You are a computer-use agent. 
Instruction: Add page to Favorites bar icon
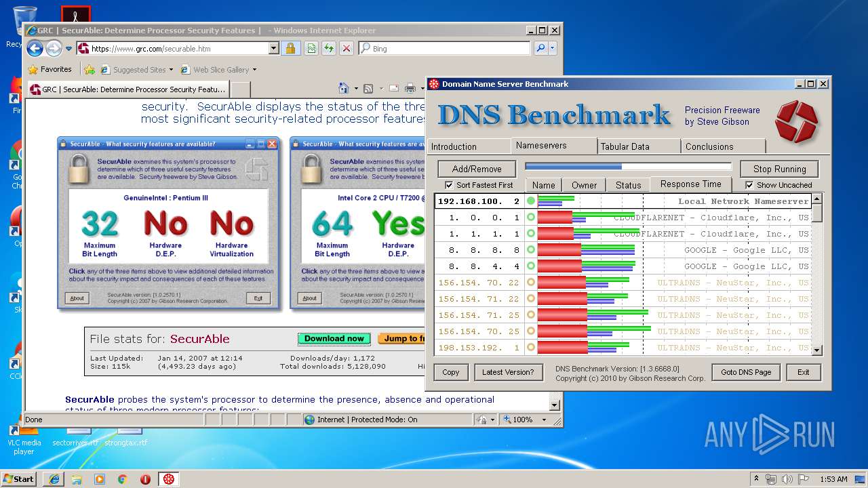89,69
